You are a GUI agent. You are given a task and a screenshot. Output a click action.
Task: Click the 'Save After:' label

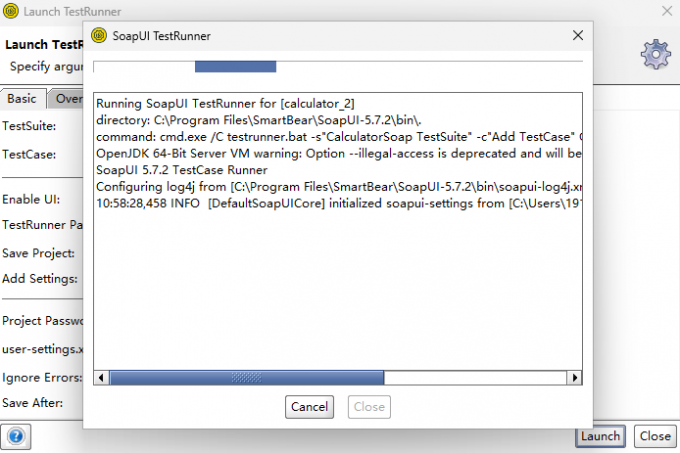(x=33, y=403)
